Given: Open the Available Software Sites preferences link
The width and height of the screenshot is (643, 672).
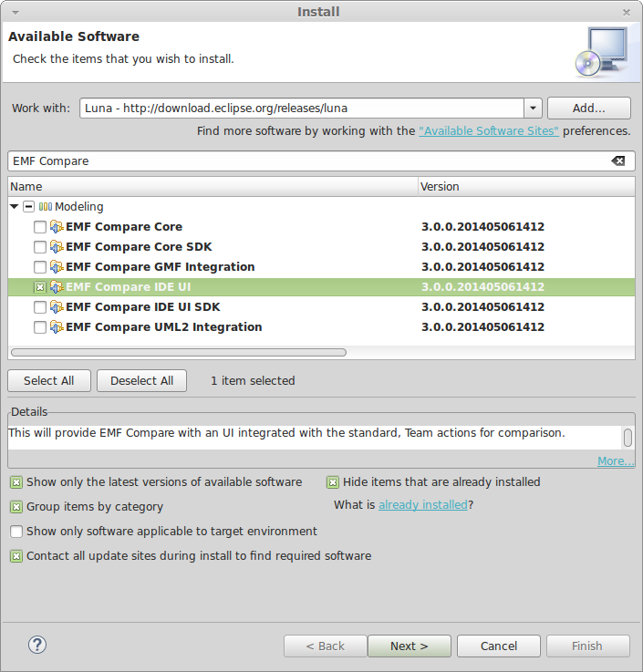Looking at the screenshot, I should coord(489,131).
